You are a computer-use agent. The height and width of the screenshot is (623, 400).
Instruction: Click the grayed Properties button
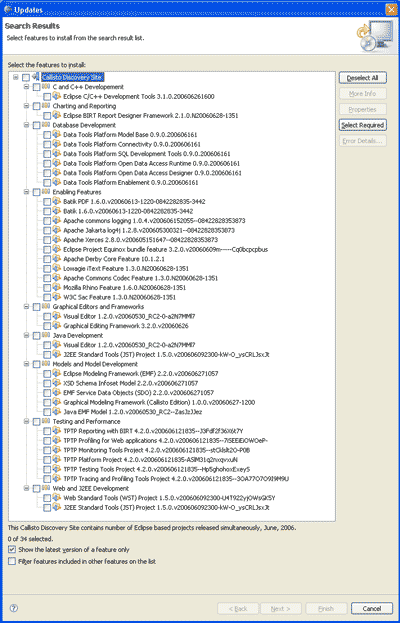point(363,109)
